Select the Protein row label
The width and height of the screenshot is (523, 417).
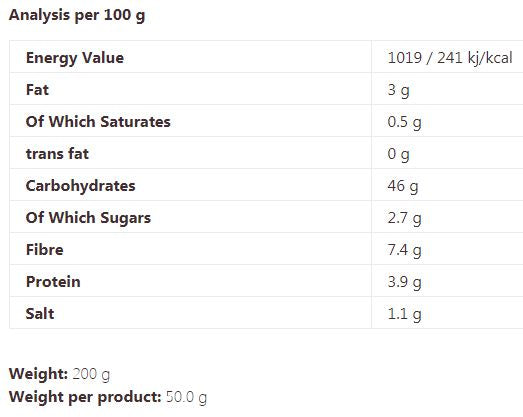coord(53,282)
